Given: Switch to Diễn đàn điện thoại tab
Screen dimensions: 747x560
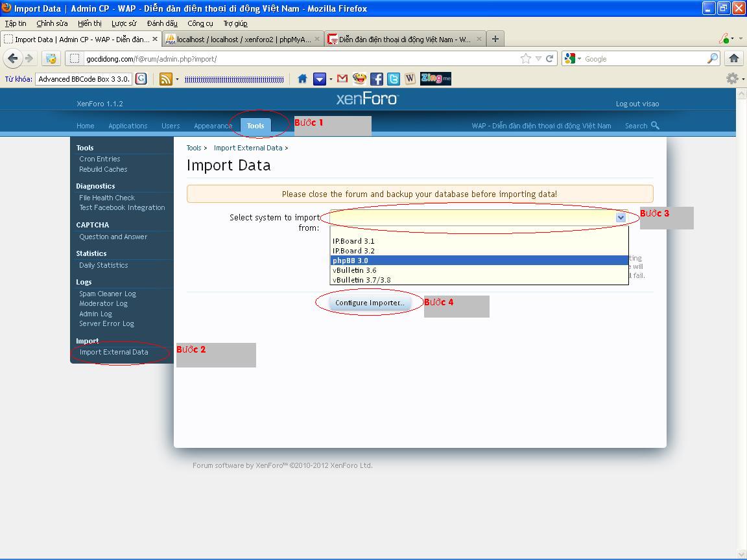Looking at the screenshot, I should pos(405,39).
